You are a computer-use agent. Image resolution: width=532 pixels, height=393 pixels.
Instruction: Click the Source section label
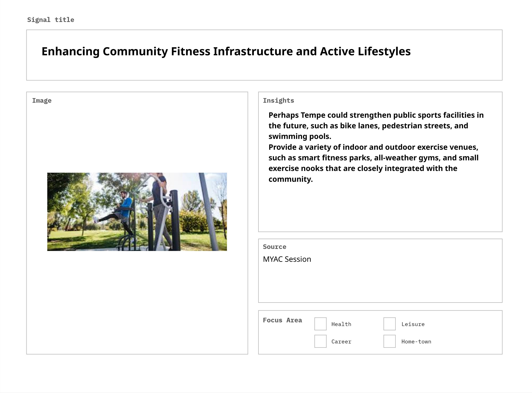click(x=274, y=247)
